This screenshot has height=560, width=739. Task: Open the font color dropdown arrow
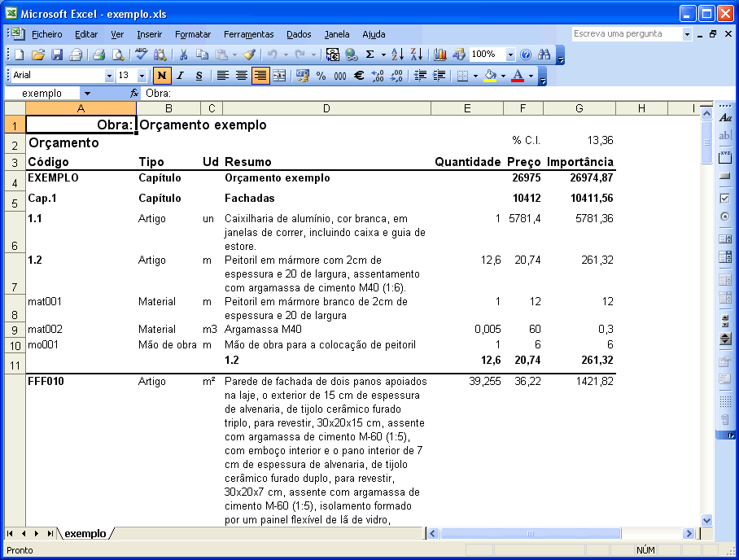click(x=531, y=76)
